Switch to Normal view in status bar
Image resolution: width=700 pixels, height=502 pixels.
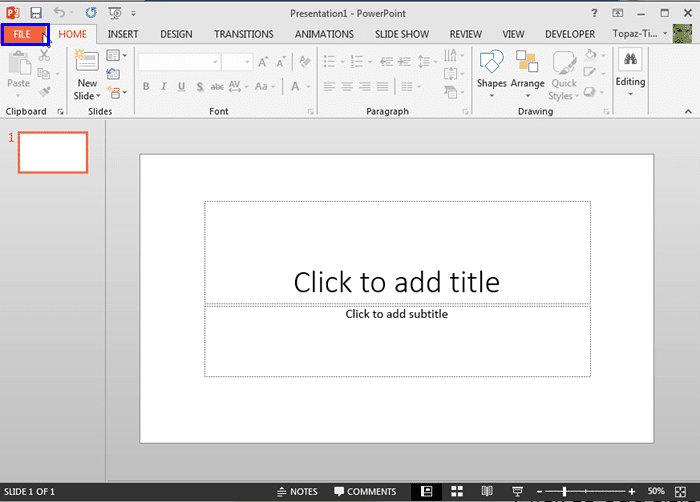coord(427,492)
